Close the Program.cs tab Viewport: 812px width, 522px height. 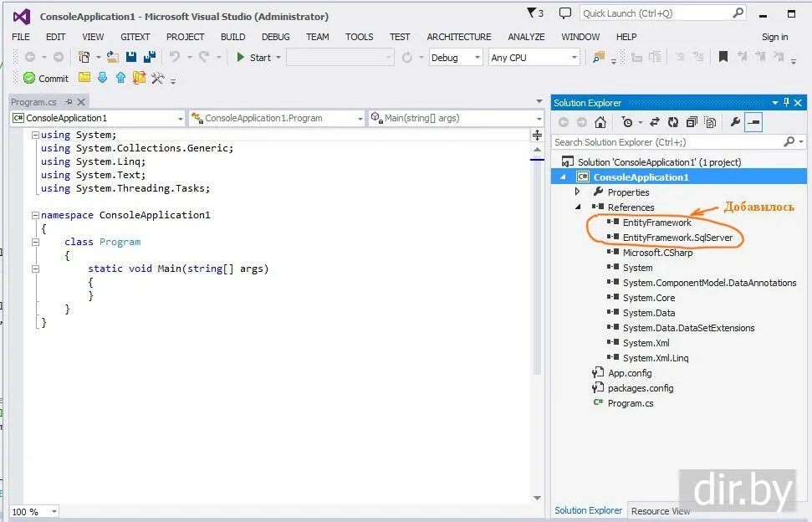point(81,102)
